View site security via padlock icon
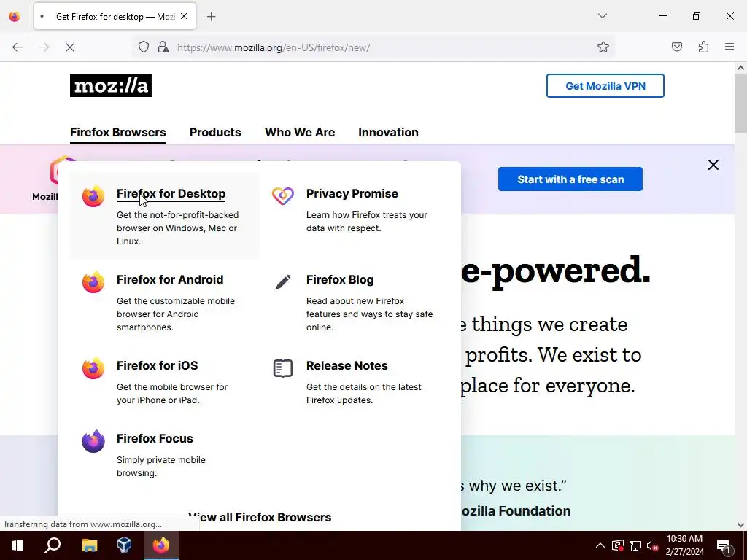The width and height of the screenshot is (747, 560). click(x=163, y=47)
